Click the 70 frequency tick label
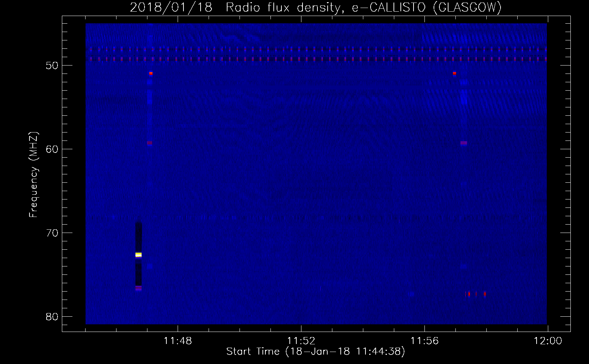Viewport: 589px width, 364px height. (x=52, y=233)
